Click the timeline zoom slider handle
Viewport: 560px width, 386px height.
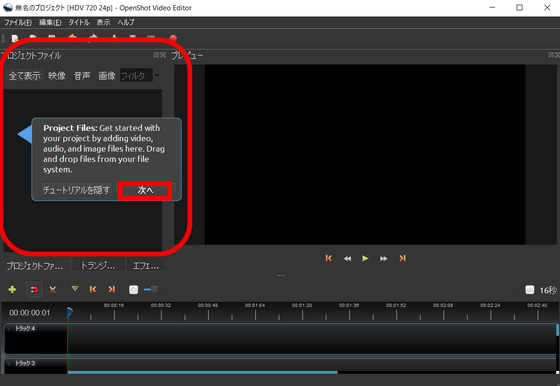point(154,289)
